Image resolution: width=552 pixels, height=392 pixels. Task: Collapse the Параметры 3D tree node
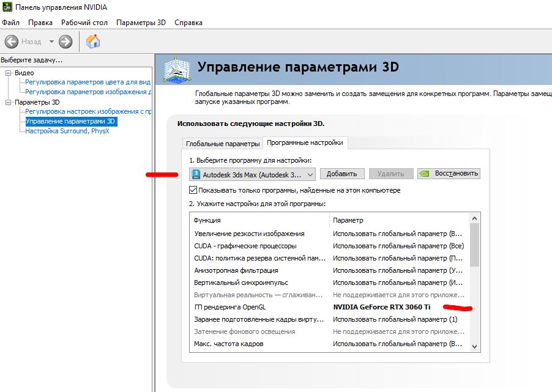click(8, 102)
